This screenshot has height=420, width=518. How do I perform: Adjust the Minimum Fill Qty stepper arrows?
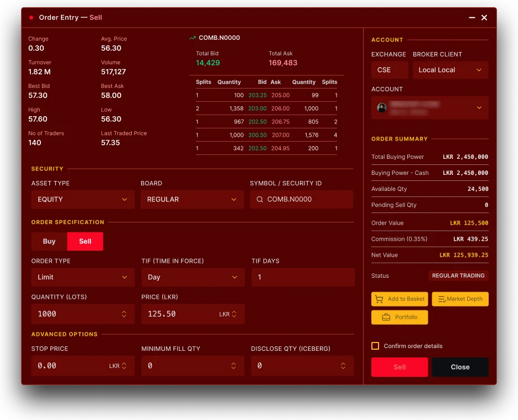[233, 366]
